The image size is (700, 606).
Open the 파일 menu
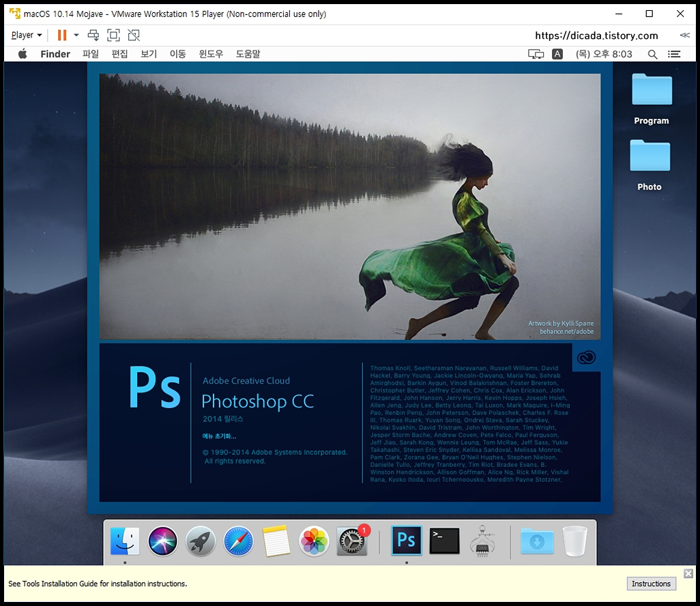point(91,54)
